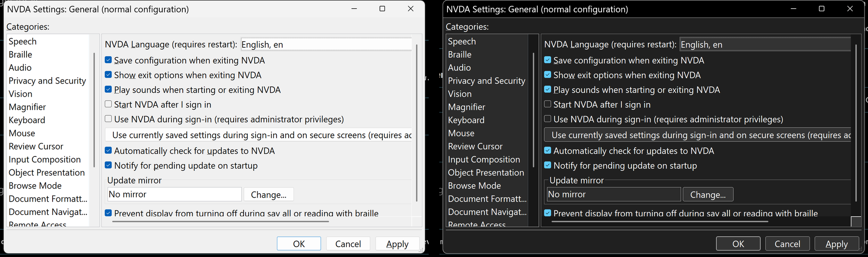Click Change... mirror button in light window

(x=269, y=195)
